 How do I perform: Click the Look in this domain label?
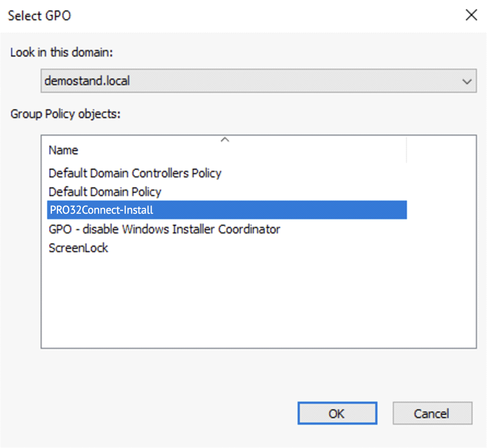coord(61,52)
